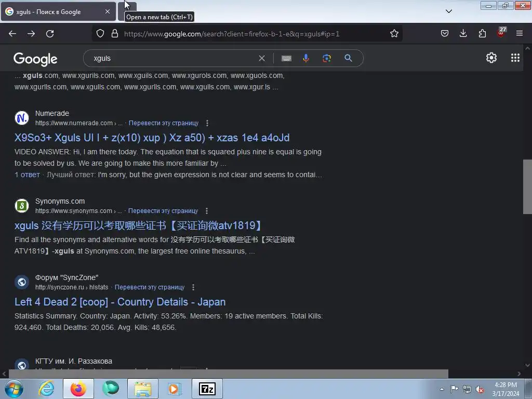Screen dimensions: 532x399
Task: Reload the current page
Action: pos(50,34)
